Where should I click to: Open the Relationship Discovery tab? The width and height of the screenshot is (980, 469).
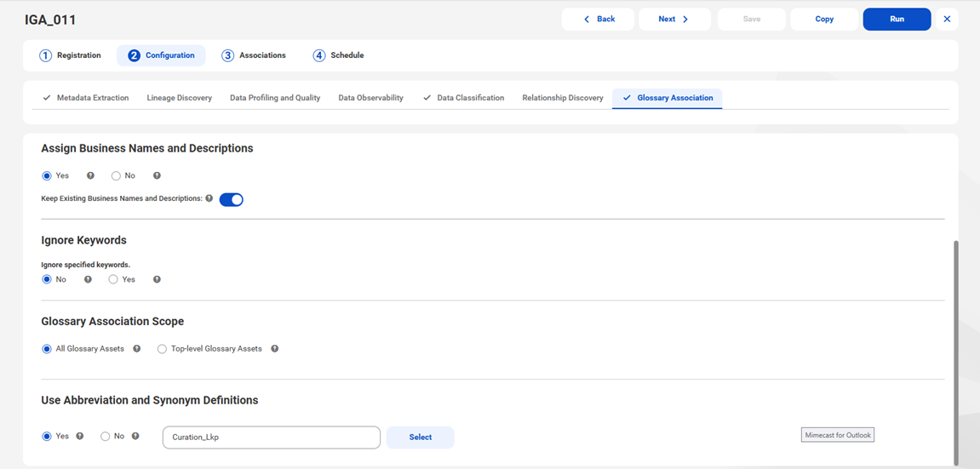click(563, 98)
